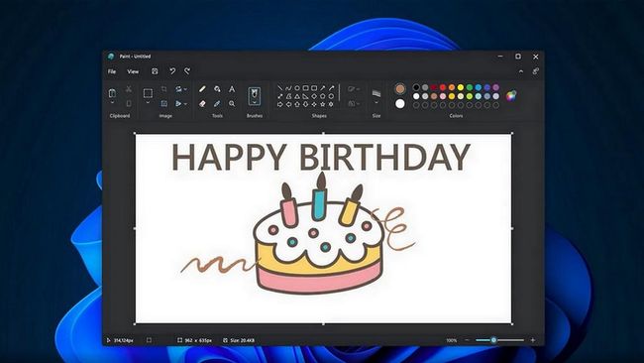Open the Paste dropdown arrow
Image resolution: width=644 pixels, height=363 pixels.
tap(112, 103)
